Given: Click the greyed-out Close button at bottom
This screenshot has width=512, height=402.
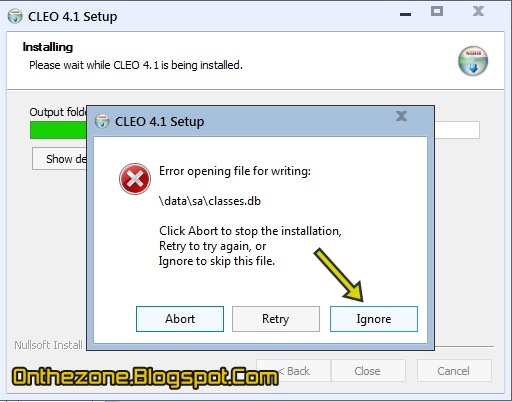Looking at the screenshot, I should coord(368,371).
